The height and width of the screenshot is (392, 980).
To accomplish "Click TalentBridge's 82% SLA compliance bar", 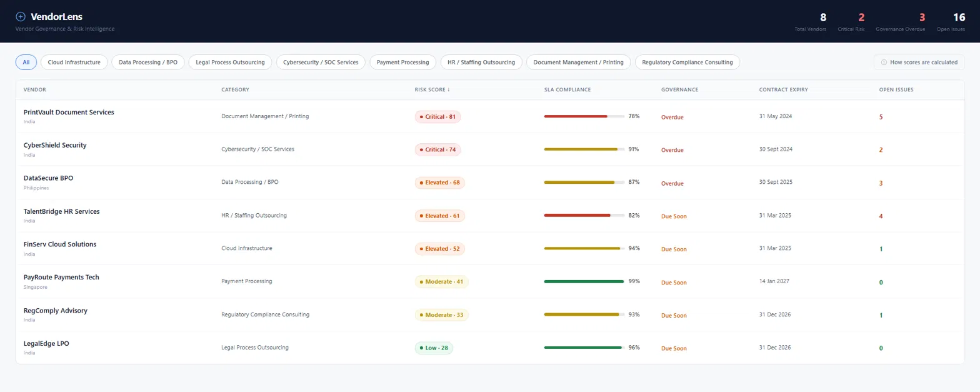I will 584,216.
